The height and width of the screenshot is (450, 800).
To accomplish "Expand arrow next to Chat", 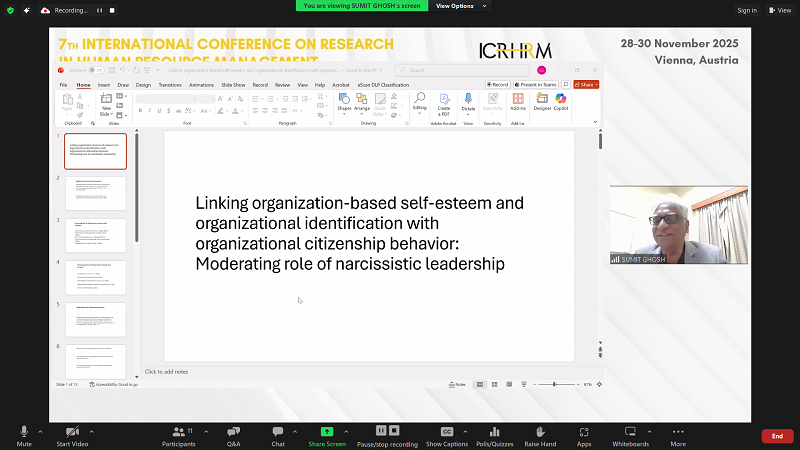I will tap(295, 432).
